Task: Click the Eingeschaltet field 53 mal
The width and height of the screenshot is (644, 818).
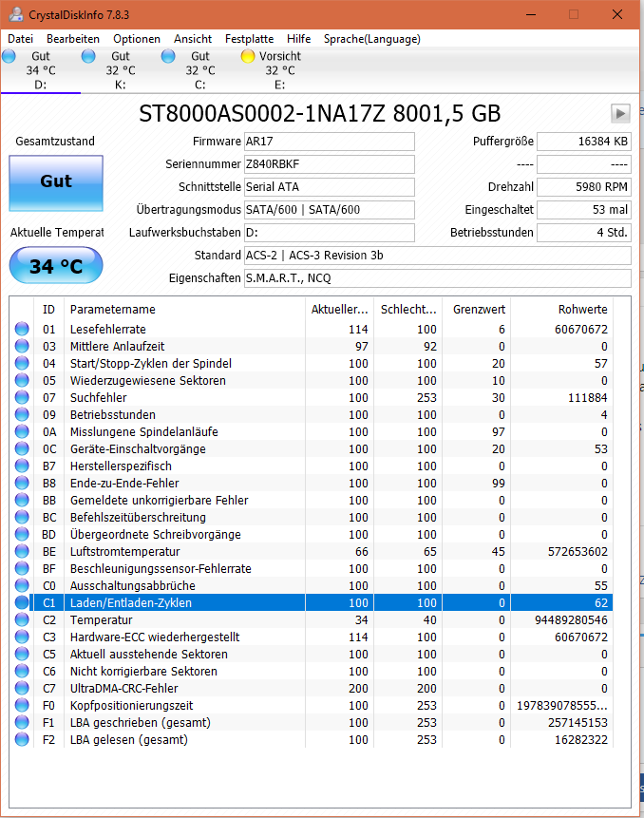Action: tap(584, 210)
